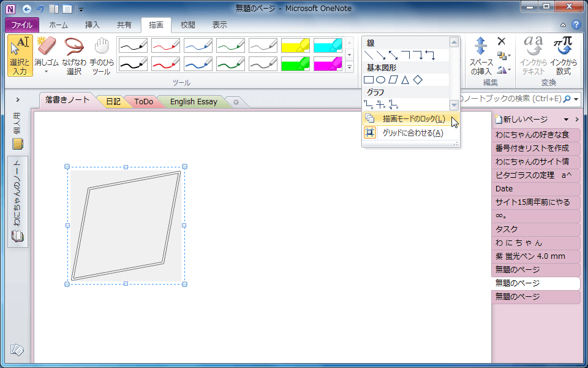Switch to the 表示 (View) ribbon tab

point(220,25)
